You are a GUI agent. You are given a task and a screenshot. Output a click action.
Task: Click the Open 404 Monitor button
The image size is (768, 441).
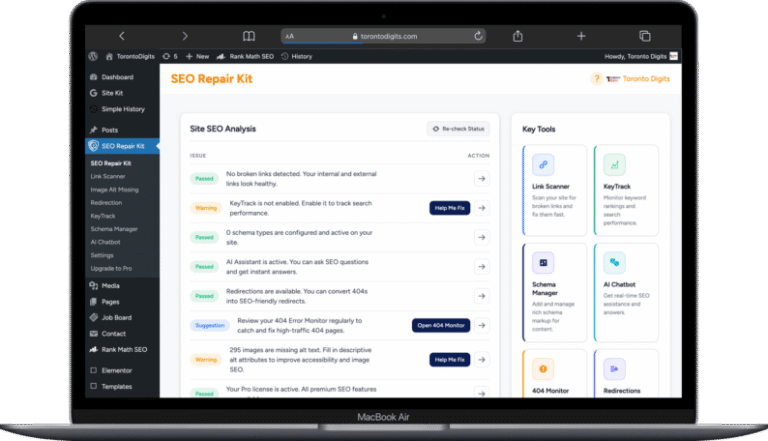pos(440,325)
